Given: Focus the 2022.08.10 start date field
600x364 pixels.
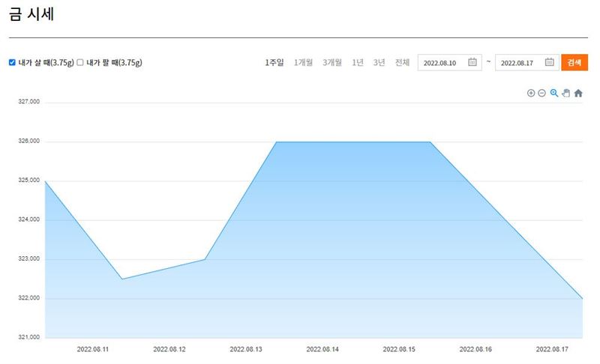Looking at the screenshot, I should [449, 63].
